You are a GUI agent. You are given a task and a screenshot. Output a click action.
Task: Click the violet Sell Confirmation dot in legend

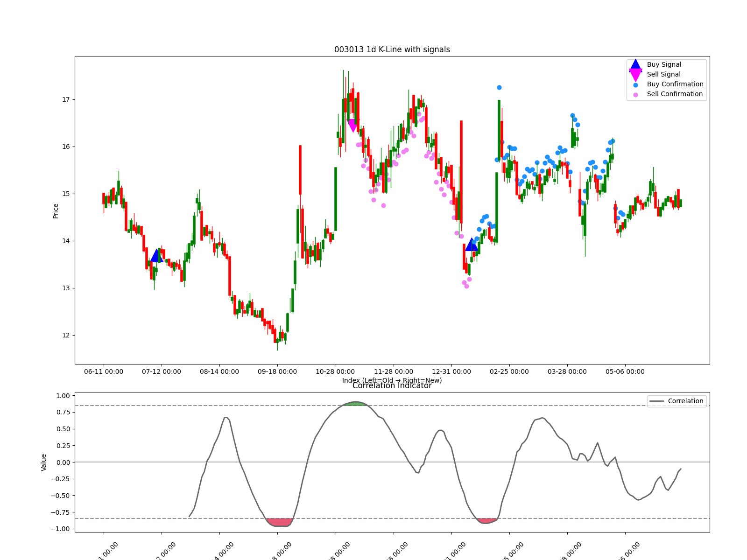coord(635,95)
